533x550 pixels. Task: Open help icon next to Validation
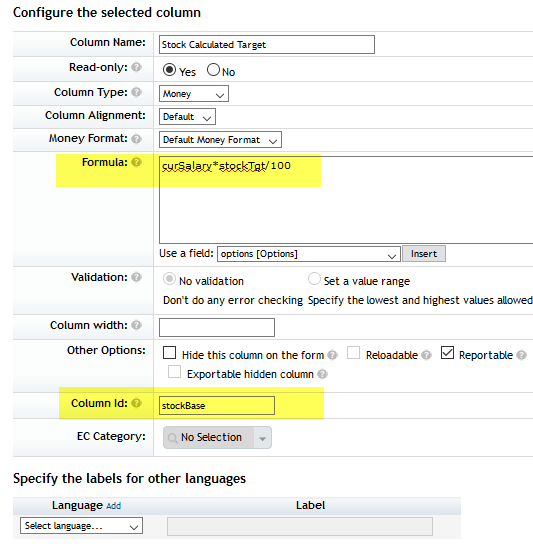tap(136, 277)
